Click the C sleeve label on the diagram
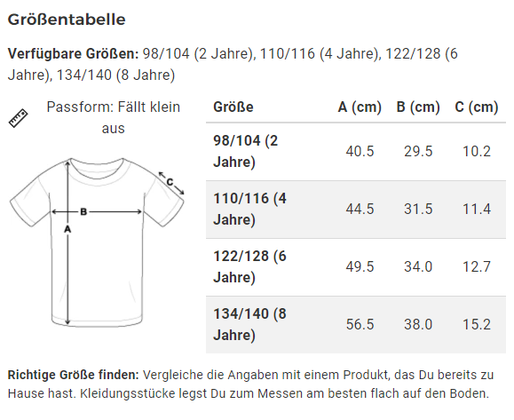This screenshot has height=420, width=514. click(x=170, y=182)
